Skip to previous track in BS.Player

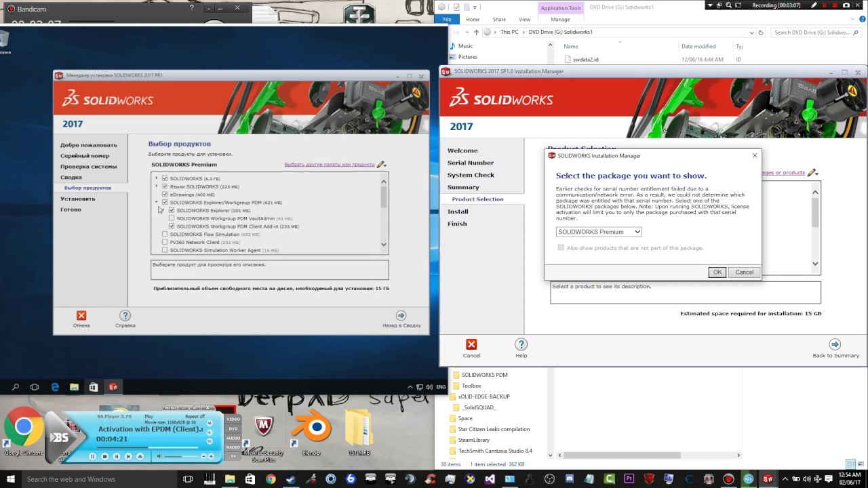click(x=116, y=456)
